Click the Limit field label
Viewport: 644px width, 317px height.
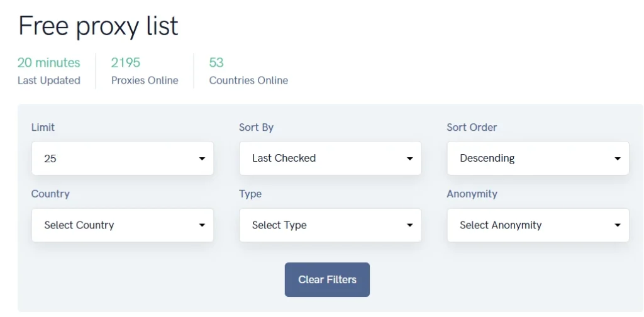tap(43, 127)
